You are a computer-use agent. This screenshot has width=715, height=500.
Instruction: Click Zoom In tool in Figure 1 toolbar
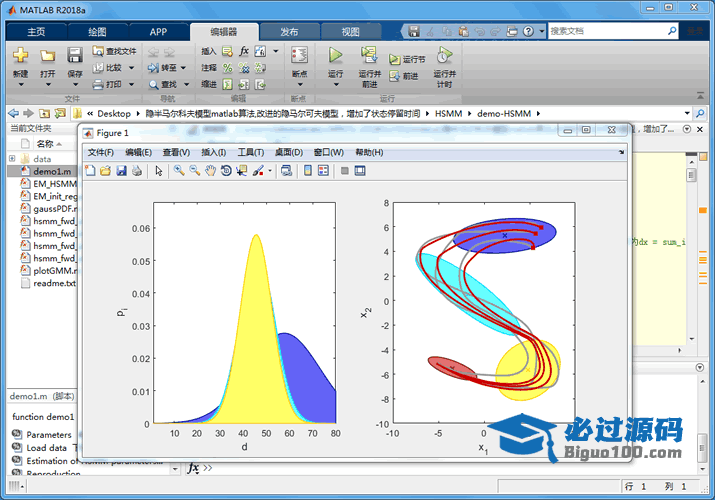(x=179, y=170)
